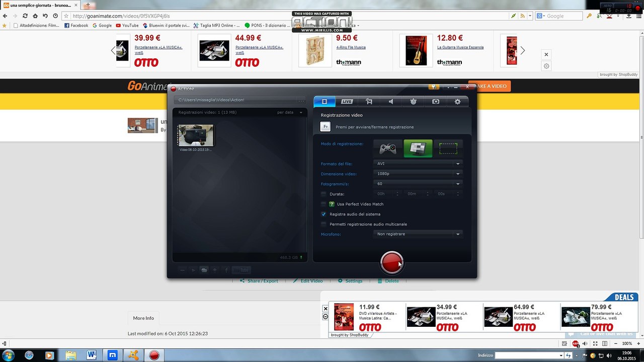The width and height of the screenshot is (644, 362).
Task: Select the Games recording mode gamepad icon
Action: tap(388, 149)
